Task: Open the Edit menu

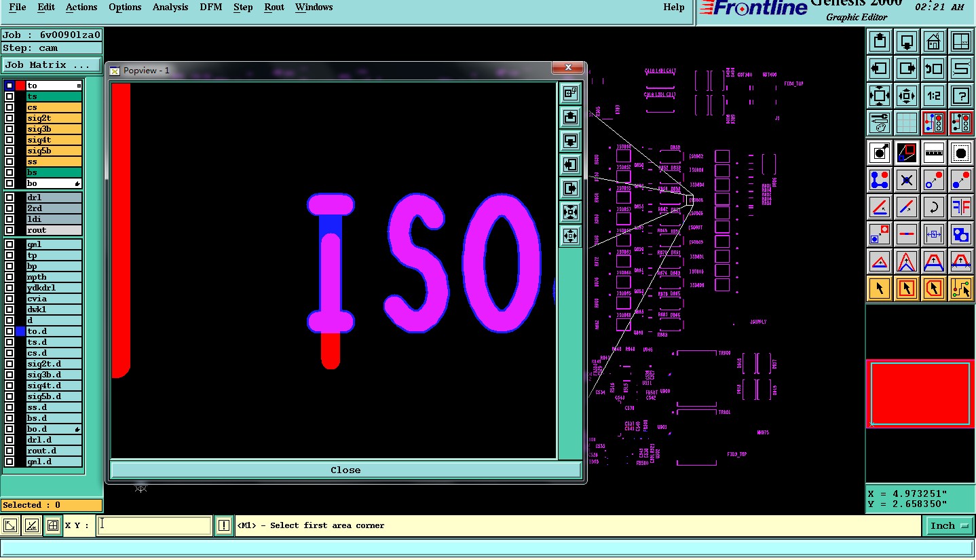Action: (x=46, y=7)
